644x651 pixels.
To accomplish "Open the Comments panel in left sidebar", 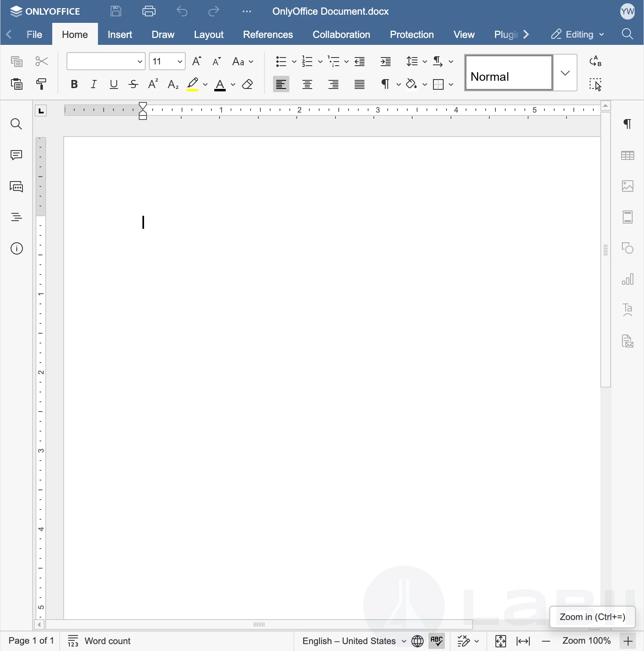I will (x=16, y=155).
